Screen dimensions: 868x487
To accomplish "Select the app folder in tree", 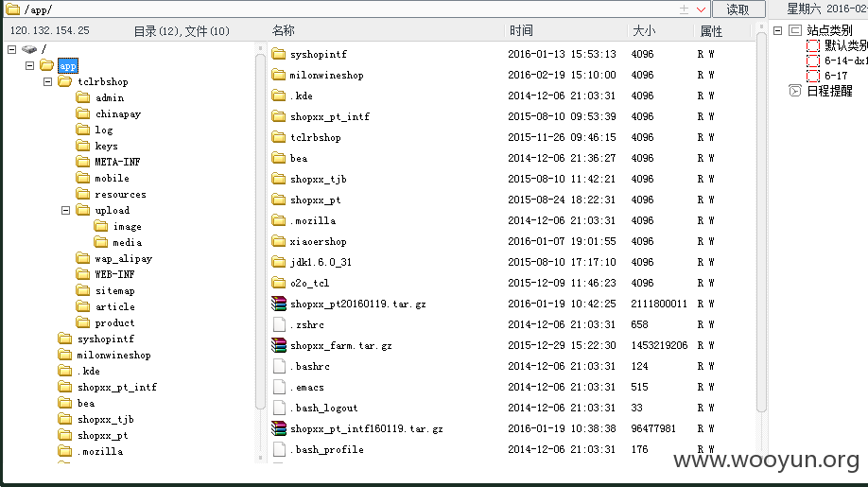I will coord(67,66).
